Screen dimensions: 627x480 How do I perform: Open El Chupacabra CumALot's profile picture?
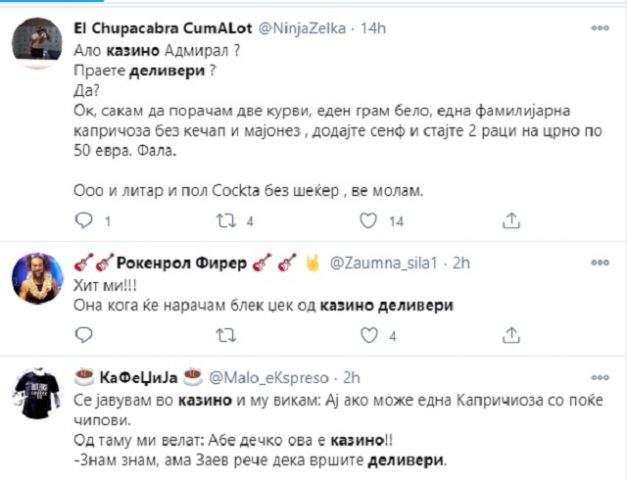(42, 43)
